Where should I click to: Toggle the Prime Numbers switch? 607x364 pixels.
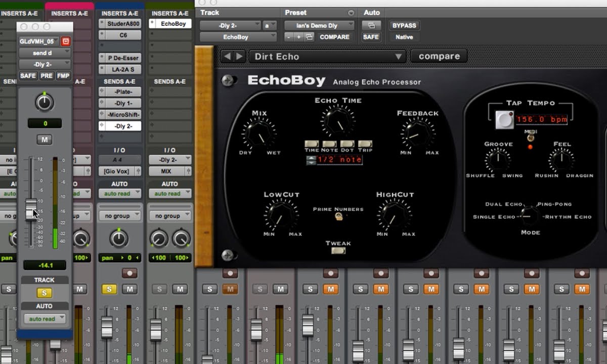tap(338, 216)
